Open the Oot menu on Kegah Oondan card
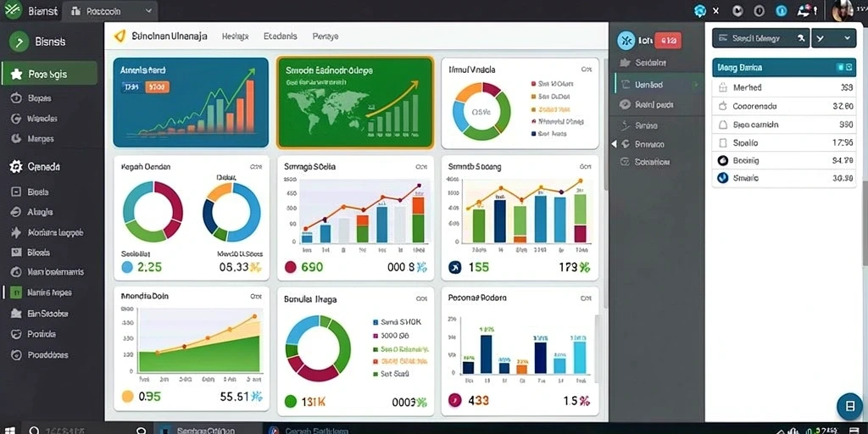 pyautogui.click(x=256, y=167)
